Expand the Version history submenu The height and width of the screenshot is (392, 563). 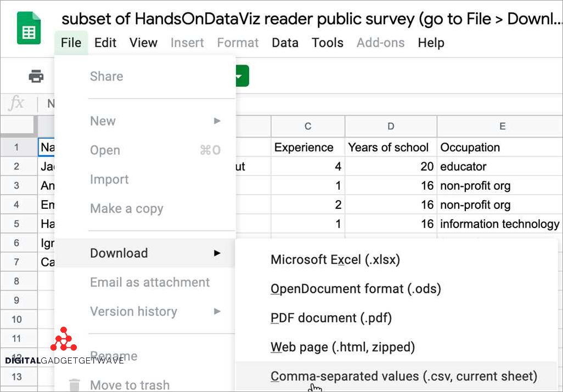[x=216, y=311]
